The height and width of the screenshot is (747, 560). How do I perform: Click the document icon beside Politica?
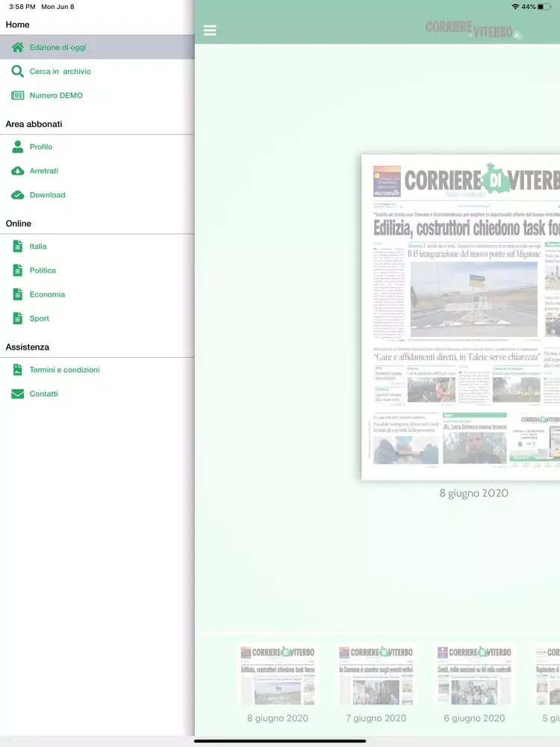(x=18, y=270)
